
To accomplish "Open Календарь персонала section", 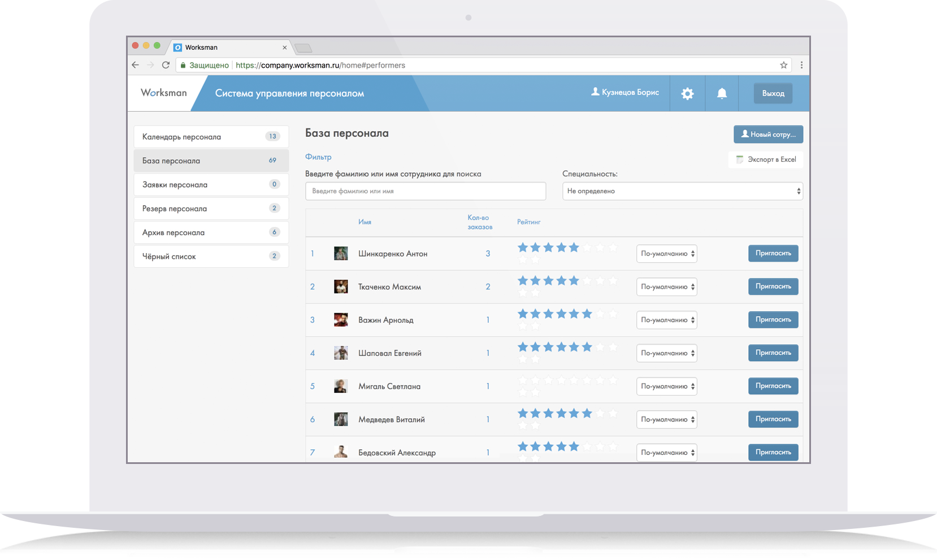I will (x=211, y=137).
